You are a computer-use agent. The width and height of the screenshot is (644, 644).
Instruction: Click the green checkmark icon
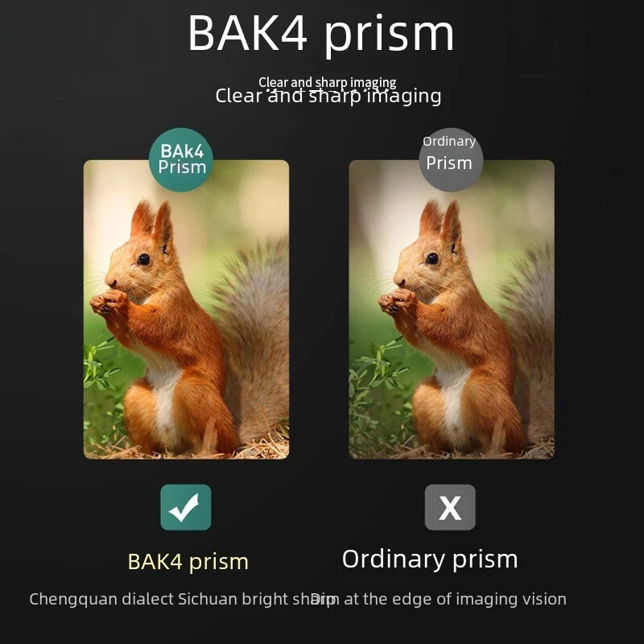186,507
